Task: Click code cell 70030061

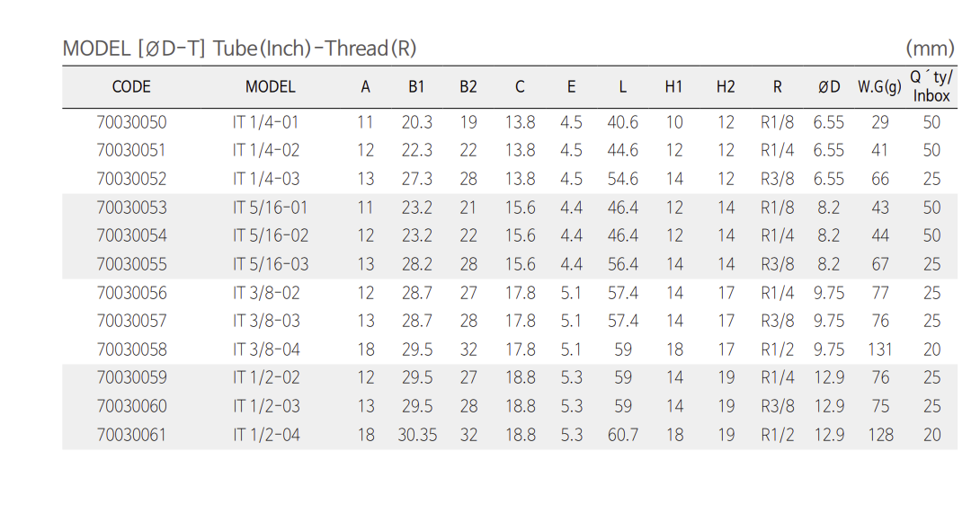Action: [131, 435]
